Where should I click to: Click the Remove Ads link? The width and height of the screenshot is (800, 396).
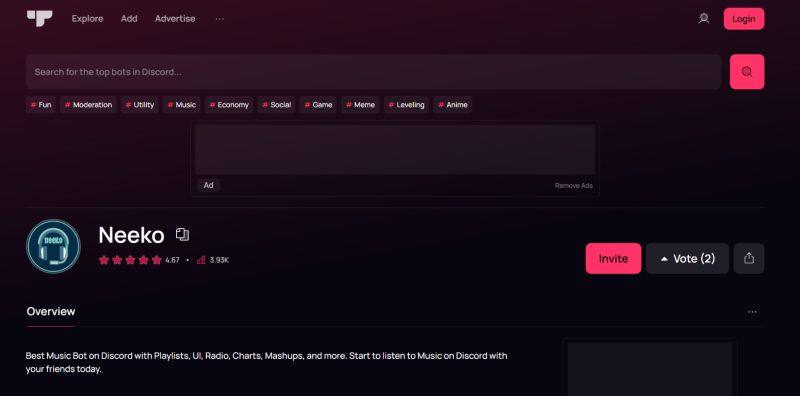tap(573, 186)
